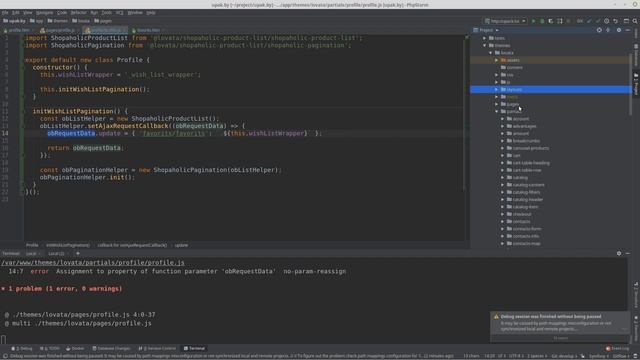The height and width of the screenshot is (360, 640).
Task: Click line 14 number in the gutter
Action: [5, 133]
